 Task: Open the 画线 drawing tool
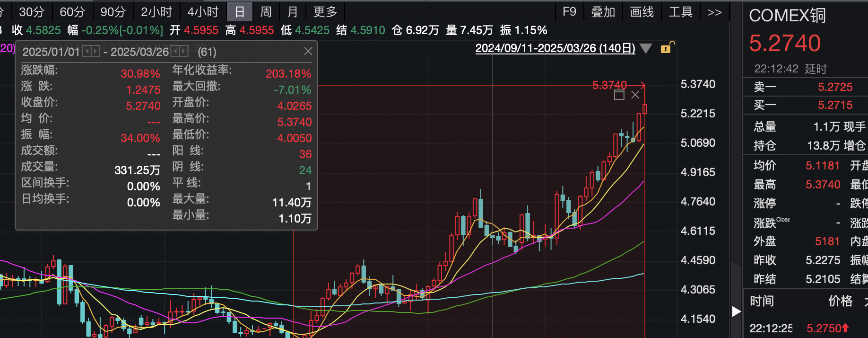(642, 12)
